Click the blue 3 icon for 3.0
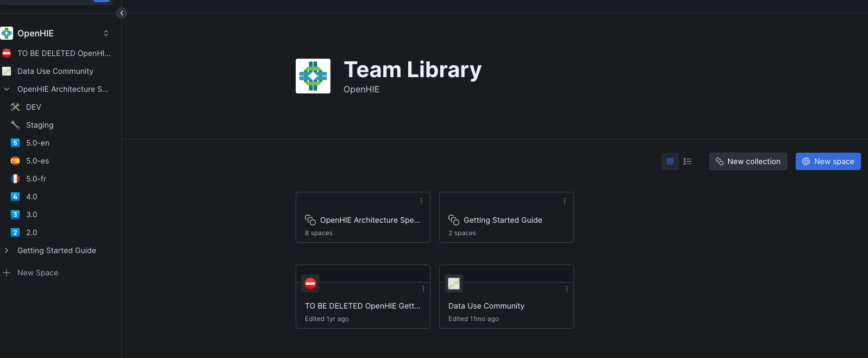The width and height of the screenshot is (868, 358). (15, 215)
